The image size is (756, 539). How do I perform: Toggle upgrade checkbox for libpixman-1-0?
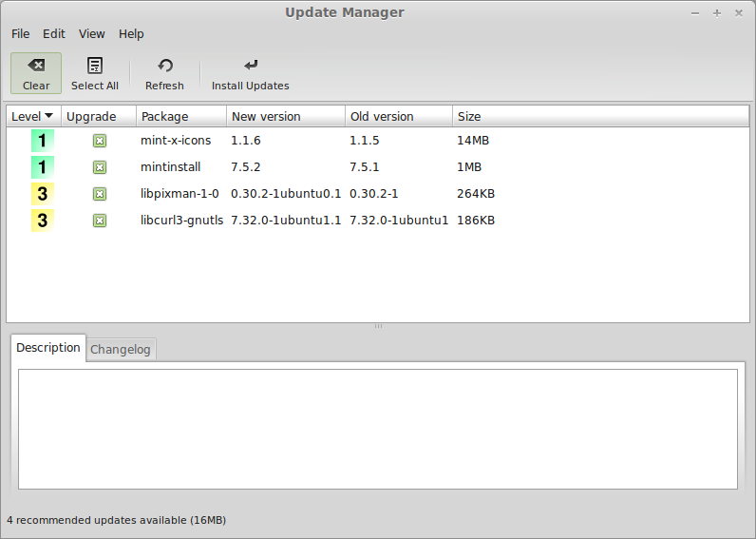[x=100, y=194]
